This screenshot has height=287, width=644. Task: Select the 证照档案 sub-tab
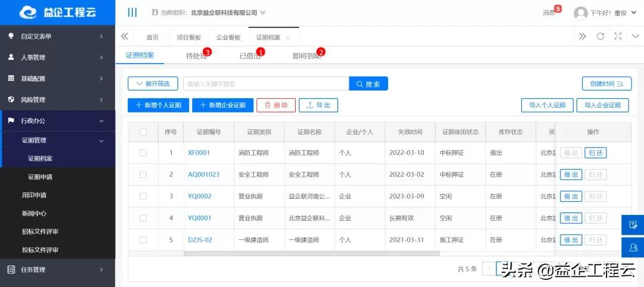pos(140,55)
